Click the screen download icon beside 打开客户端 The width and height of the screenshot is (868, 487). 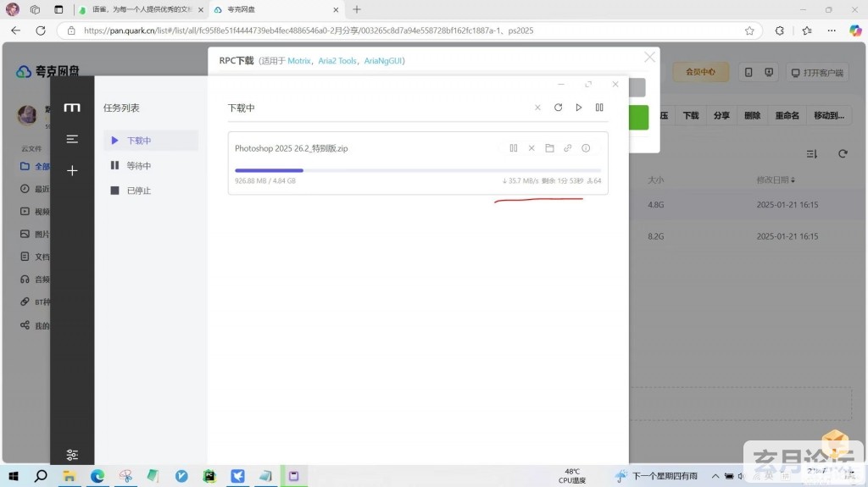tap(769, 72)
